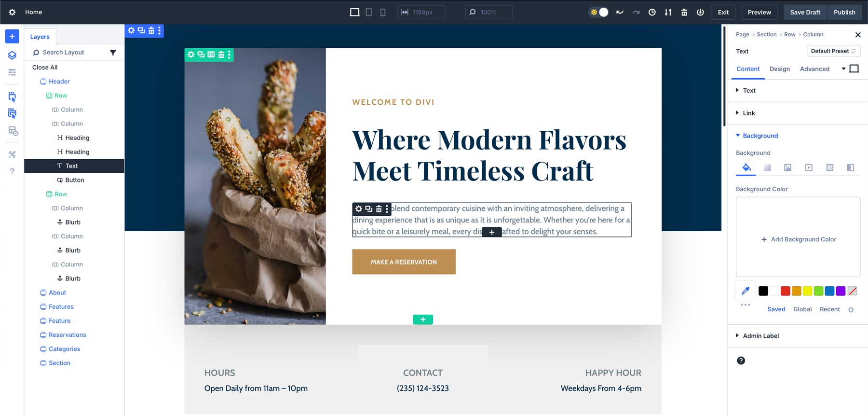Viewport: 868px width, 416px height.
Task: Click the Save Draft button
Action: pyautogui.click(x=805, y=12)
